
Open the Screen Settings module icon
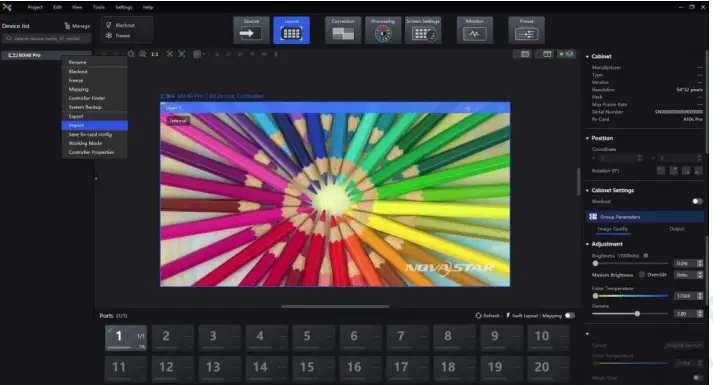(423, 30)
